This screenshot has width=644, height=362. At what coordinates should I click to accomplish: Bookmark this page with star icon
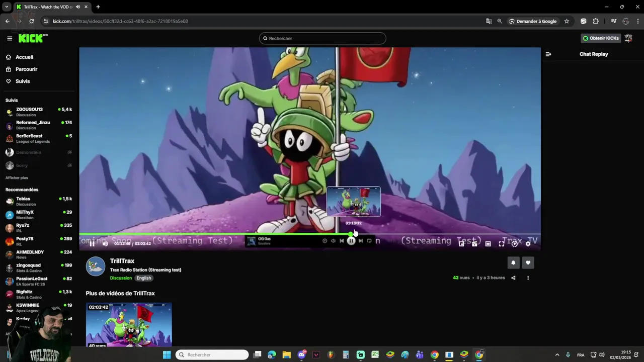(567, 21)
